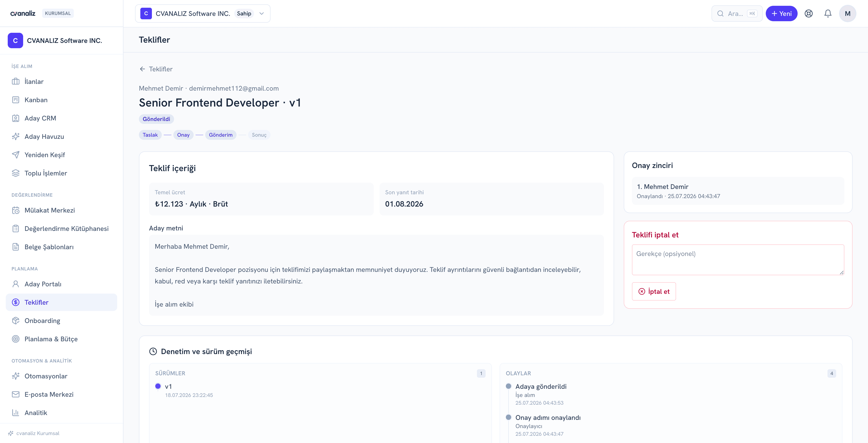Click the Değerlendirme Kütüphanesi clipboard icon
868x443 pixels.
[x=15, y=228]
